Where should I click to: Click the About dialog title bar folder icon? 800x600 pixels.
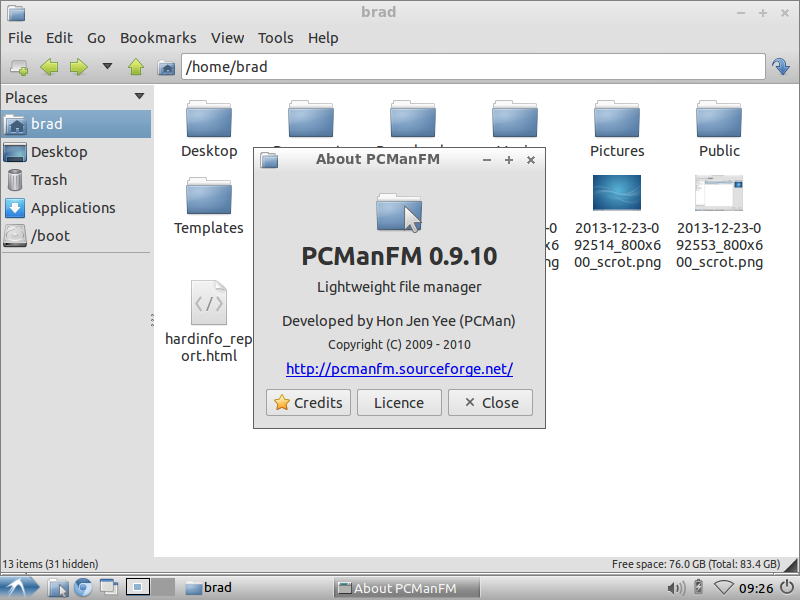[269, 160]
